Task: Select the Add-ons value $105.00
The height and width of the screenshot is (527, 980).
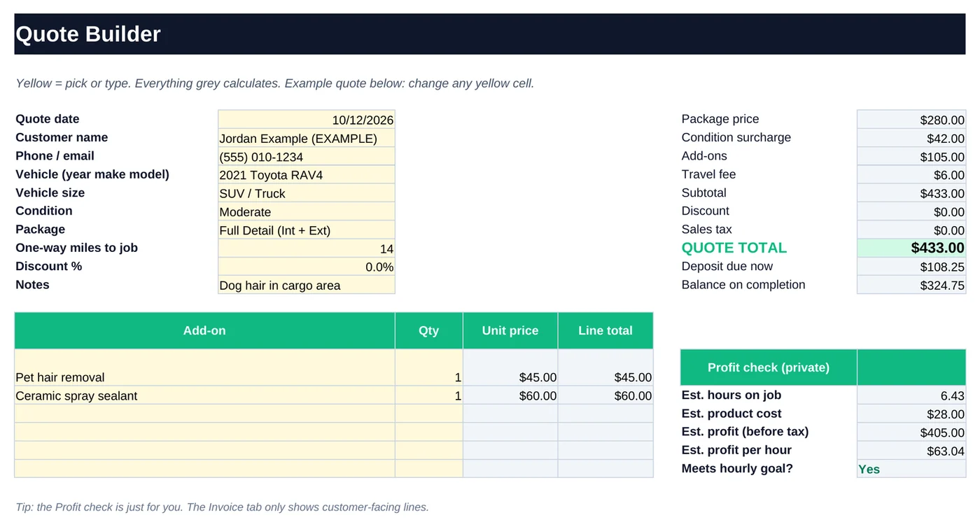Action: (x=911, y=156)
